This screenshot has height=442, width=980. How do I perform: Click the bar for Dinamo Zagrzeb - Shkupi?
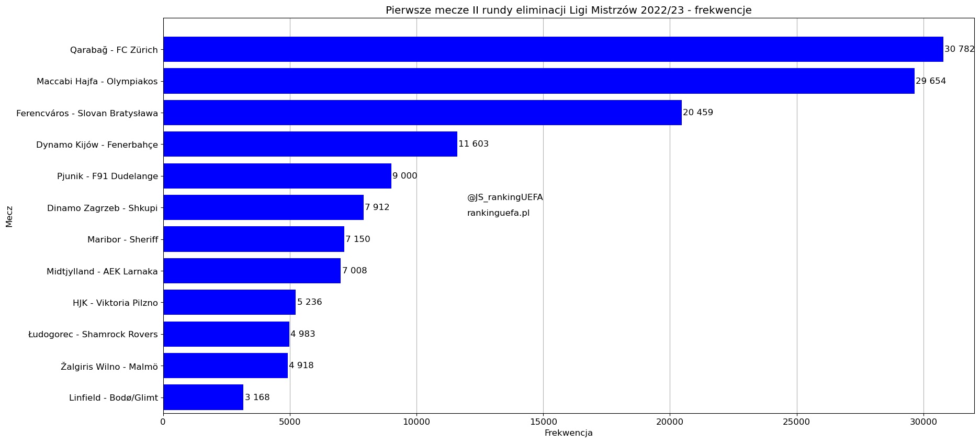coord(264,207)
